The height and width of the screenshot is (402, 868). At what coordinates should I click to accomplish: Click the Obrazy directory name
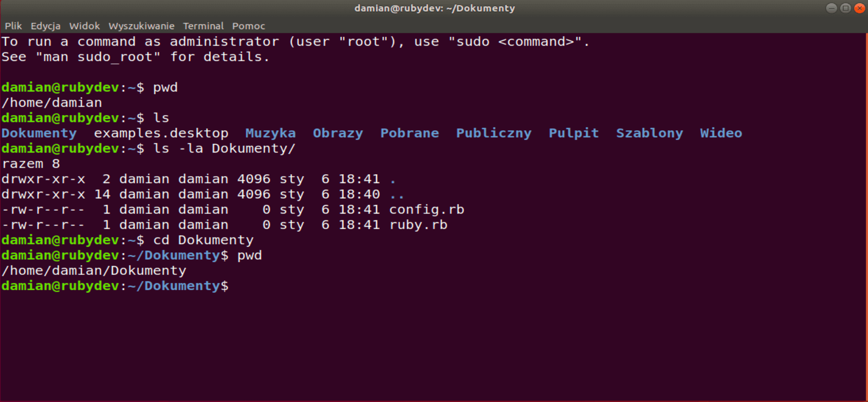pyautogui.click(x=338, y=133)
